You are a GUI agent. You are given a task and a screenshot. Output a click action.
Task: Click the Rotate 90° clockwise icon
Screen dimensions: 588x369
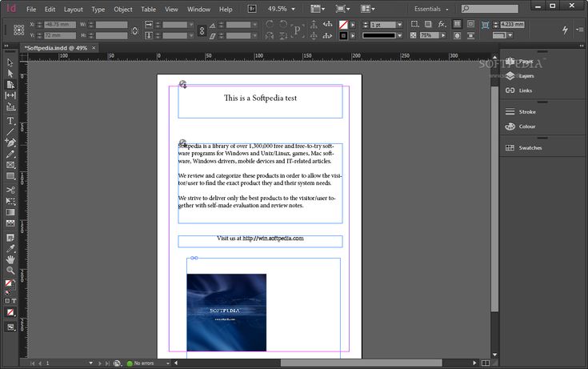tap(270, 24)
